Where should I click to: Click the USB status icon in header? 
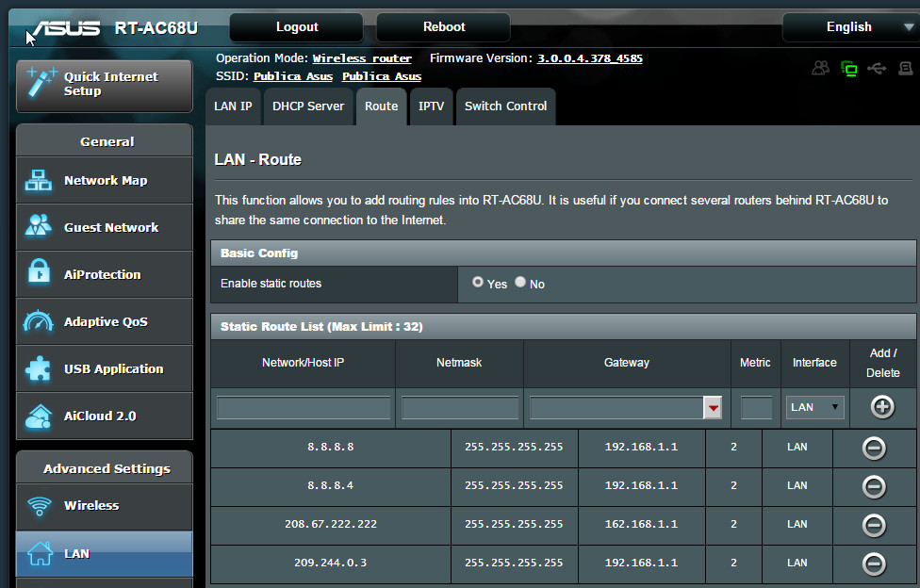(x=877, y=69)
